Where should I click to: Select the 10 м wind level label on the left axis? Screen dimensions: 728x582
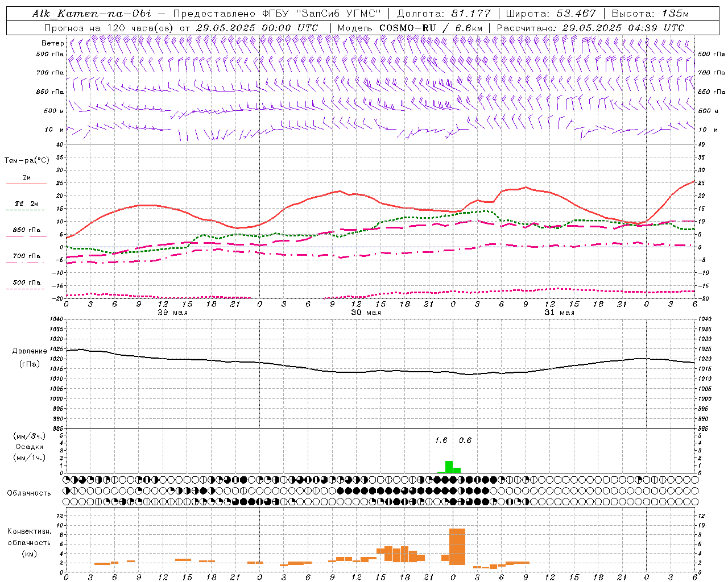[55, 130]
